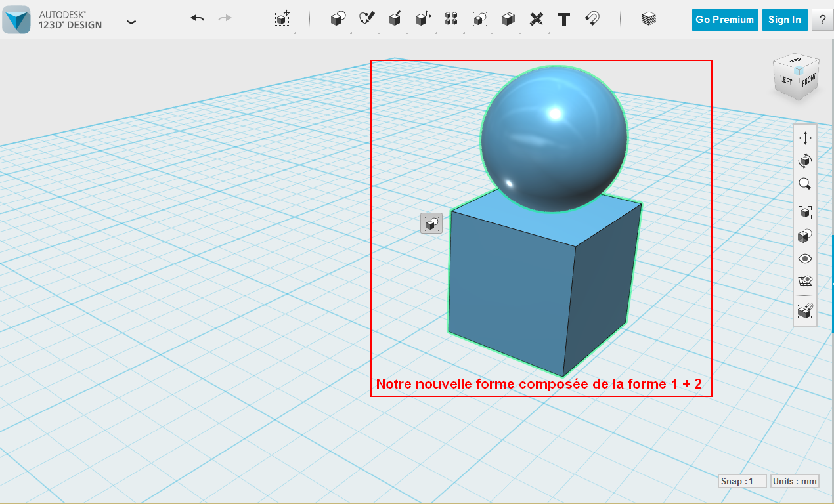Click the Sign In button

[x=785, y=20]
